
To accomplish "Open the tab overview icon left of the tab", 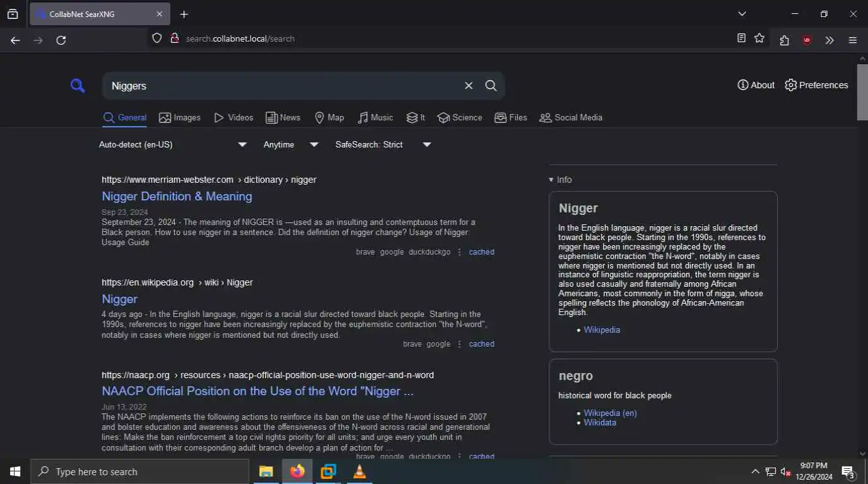I will click(x=13, y=14).
